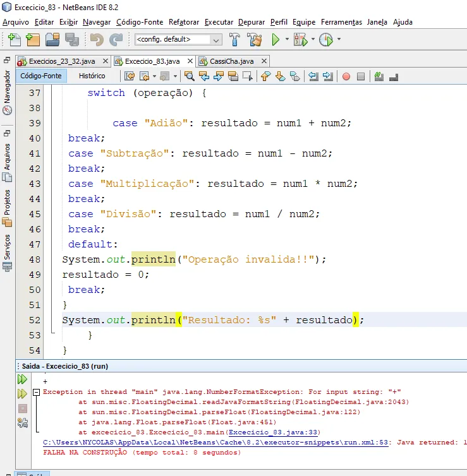
Task: Expand the Debug Project dropdown arrow
Action: pyautogui.click(x=313, y=40)
